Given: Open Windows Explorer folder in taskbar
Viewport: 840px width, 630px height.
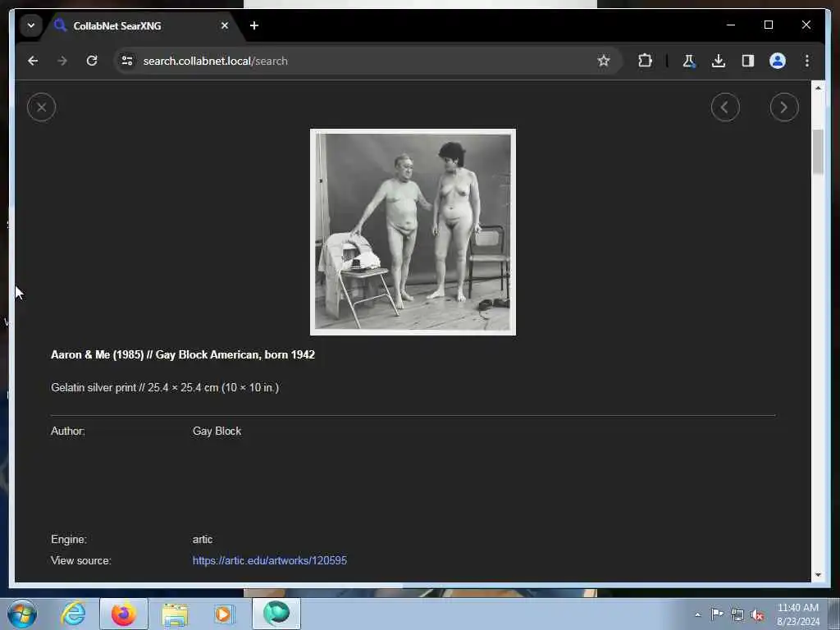Looking at the screenshot, I should (175, 614).
